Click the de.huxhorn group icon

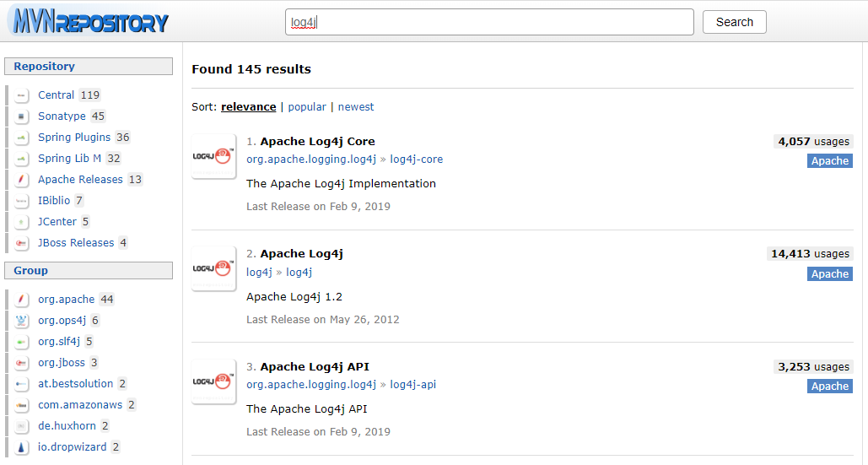[21, 425]
